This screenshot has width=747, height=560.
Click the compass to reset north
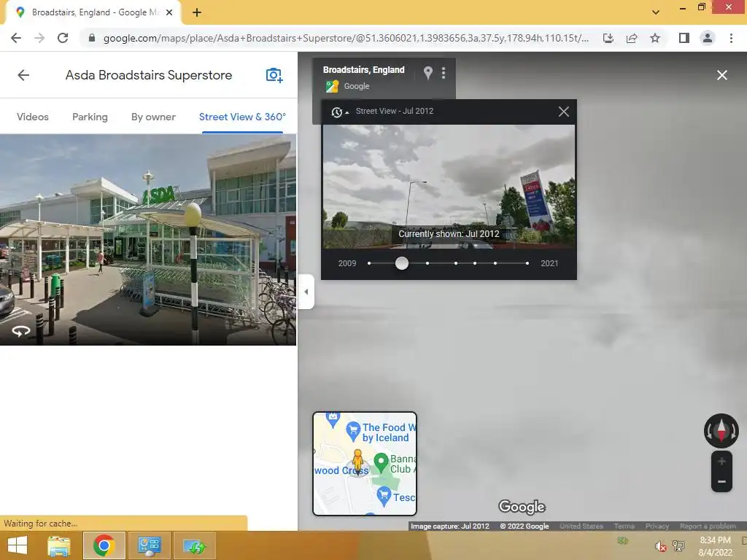click(x=721, y=430)
